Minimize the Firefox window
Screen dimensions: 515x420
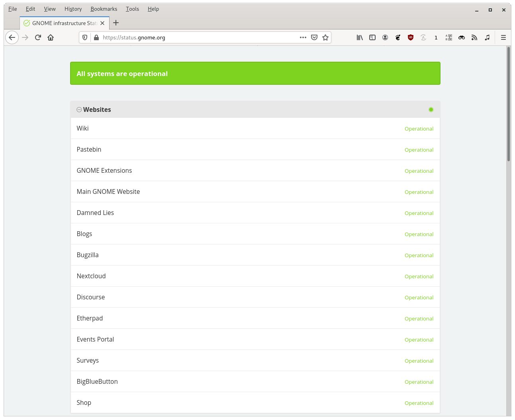[x=477, y=10]
